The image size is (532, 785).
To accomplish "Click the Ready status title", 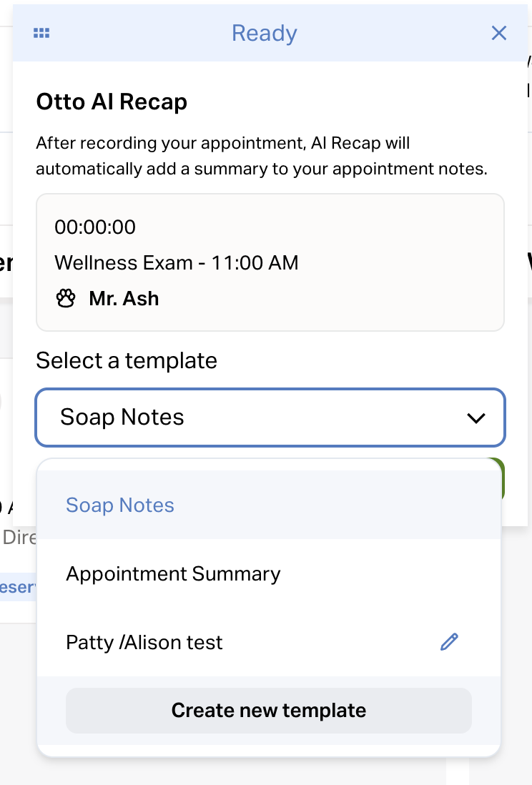I will coord(265,33).
